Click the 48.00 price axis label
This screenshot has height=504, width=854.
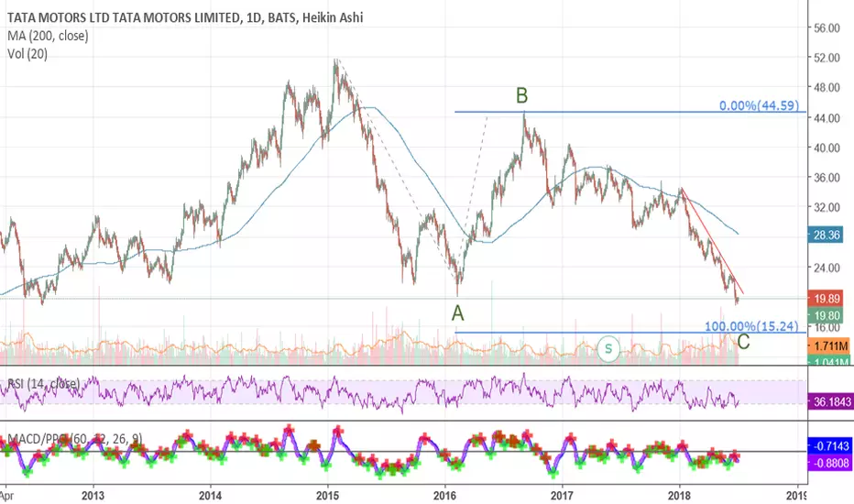point(827,88)
